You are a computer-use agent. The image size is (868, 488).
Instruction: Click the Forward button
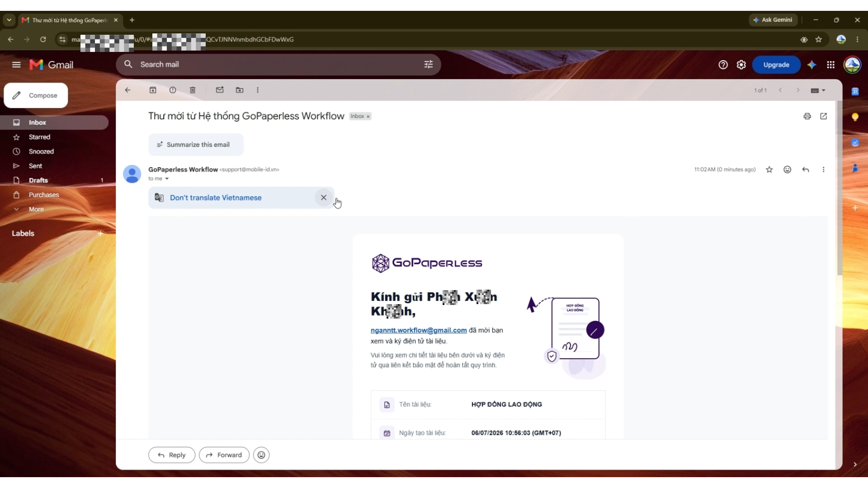click(224, 455)
